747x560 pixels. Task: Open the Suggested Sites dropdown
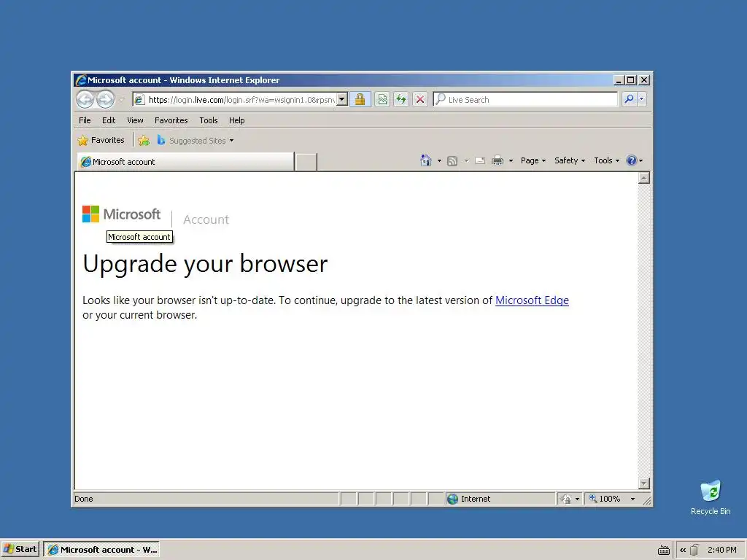196,141
